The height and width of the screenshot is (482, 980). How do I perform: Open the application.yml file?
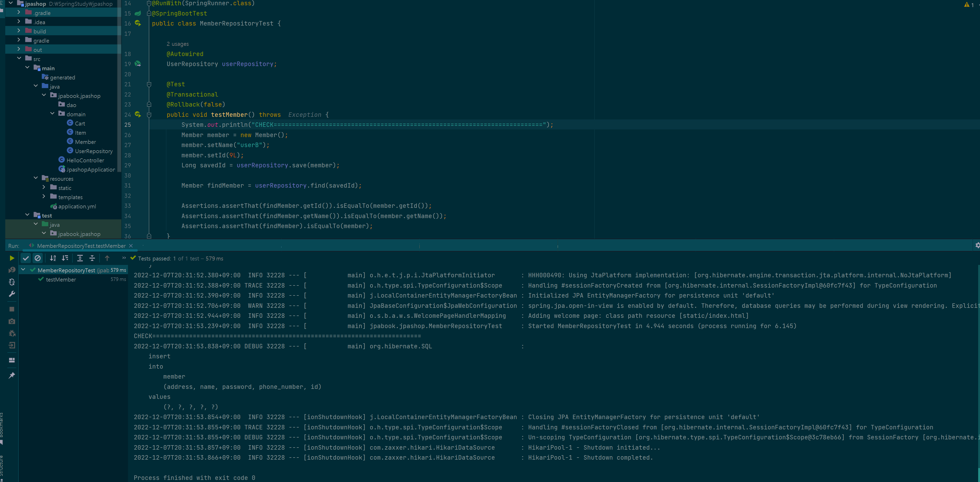77,207
